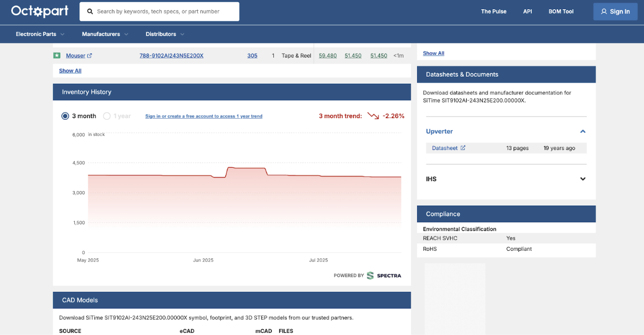
Task: Expand the IHS section chevron
Action: point(583,179)
